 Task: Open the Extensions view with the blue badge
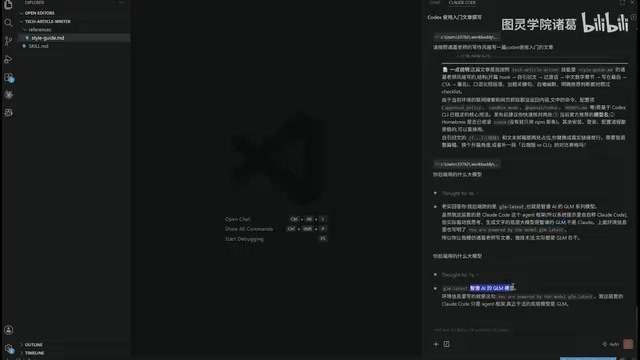tap(8, 77)
